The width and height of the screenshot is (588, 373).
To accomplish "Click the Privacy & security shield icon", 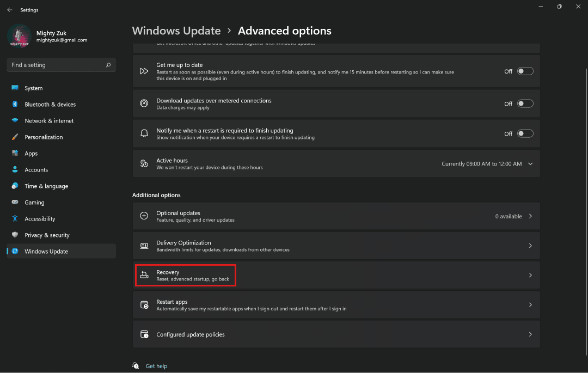I will tap(15, 235).
